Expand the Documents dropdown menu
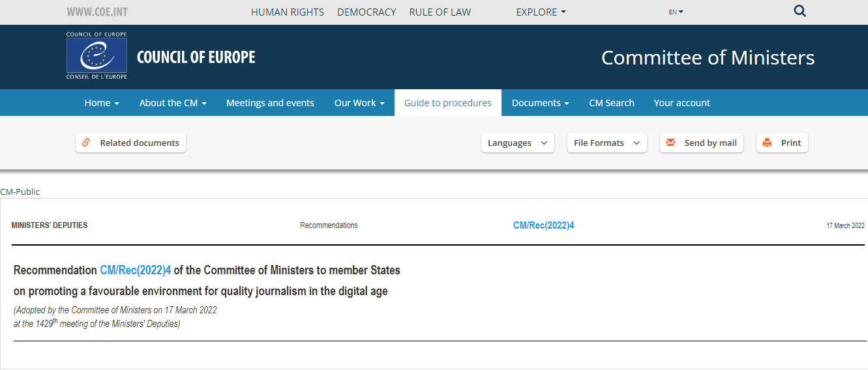 click(541, 103)
